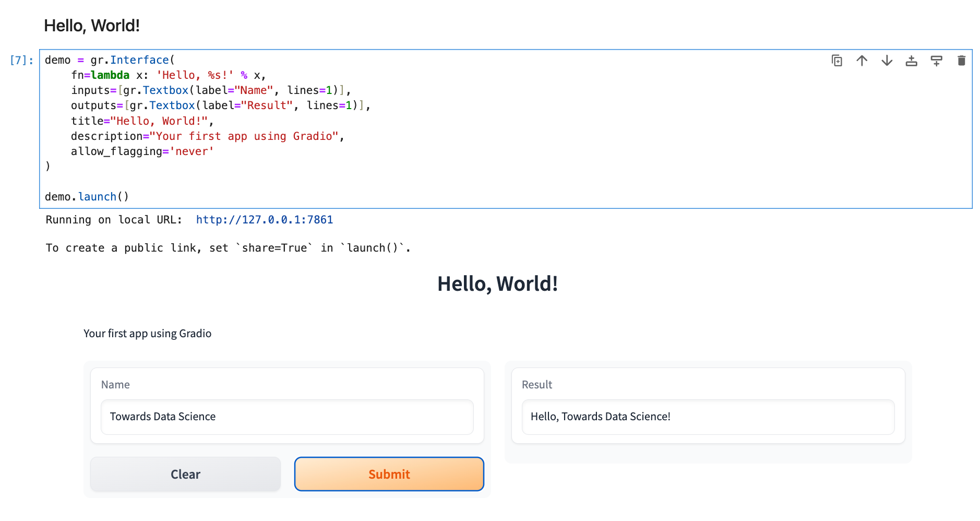Click the Result output textbox
This screenshot has width=980, height=521.
(x=708, y=417)
